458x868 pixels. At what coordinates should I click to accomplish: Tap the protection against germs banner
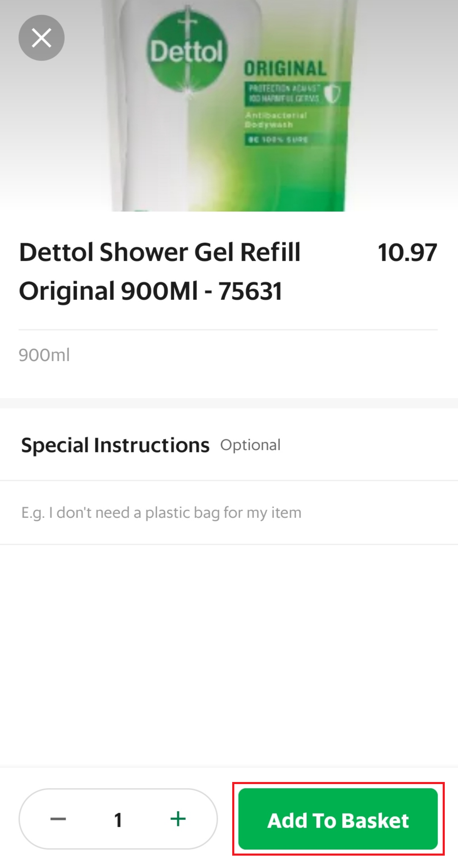(x=284, y=93)
